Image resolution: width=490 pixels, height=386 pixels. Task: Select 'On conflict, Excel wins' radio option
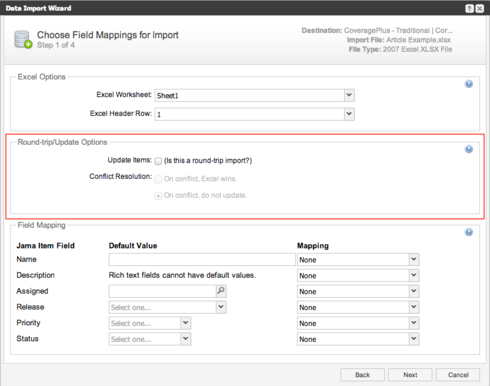click(158, 179)
